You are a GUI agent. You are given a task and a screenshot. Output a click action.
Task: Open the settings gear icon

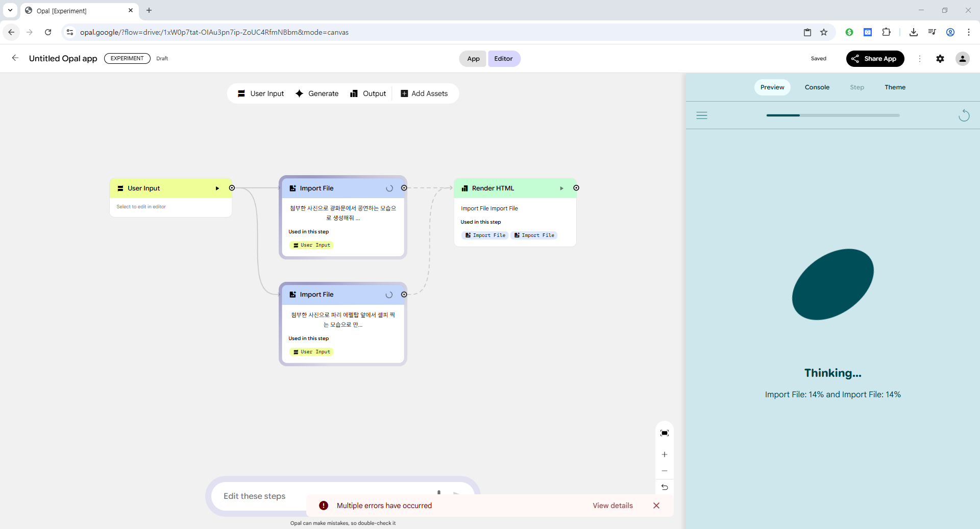point(940,59)
